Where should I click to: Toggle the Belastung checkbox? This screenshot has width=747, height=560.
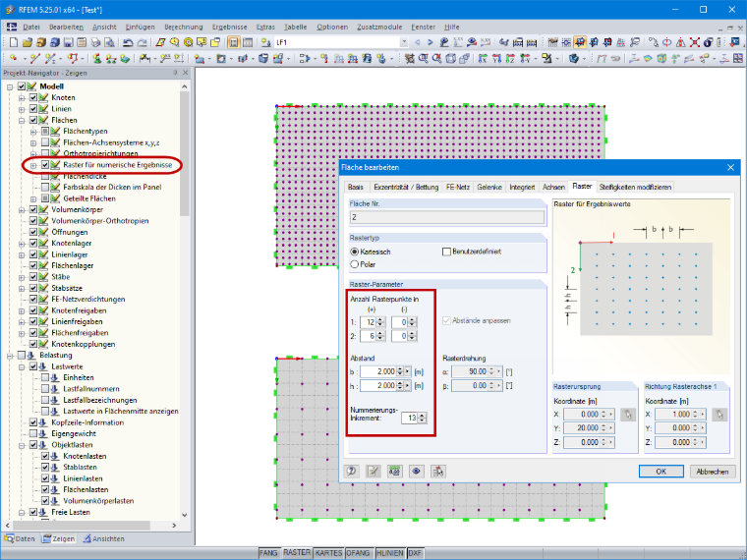(21, 356)
